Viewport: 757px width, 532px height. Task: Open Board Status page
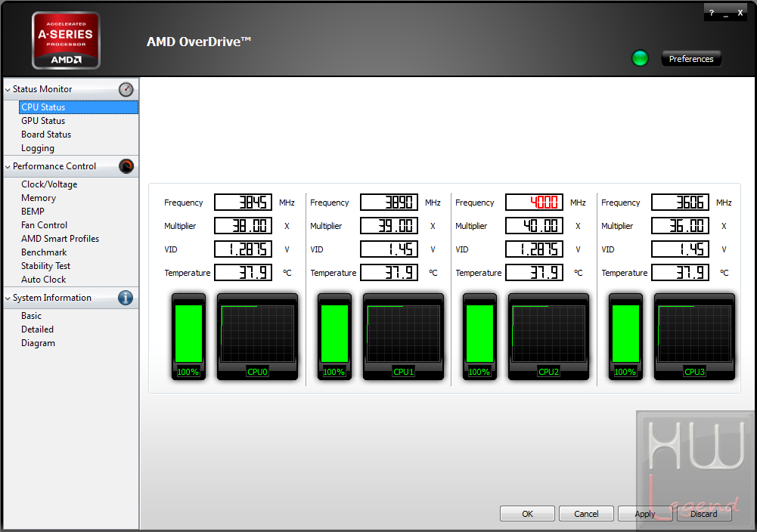point(46,135)
